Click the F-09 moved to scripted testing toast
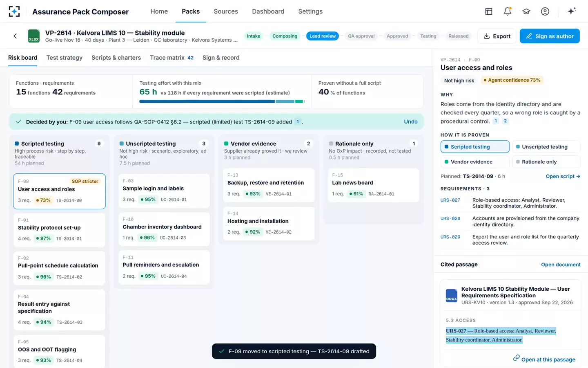This screenshot has width=588, height=368. coord(294,351)
